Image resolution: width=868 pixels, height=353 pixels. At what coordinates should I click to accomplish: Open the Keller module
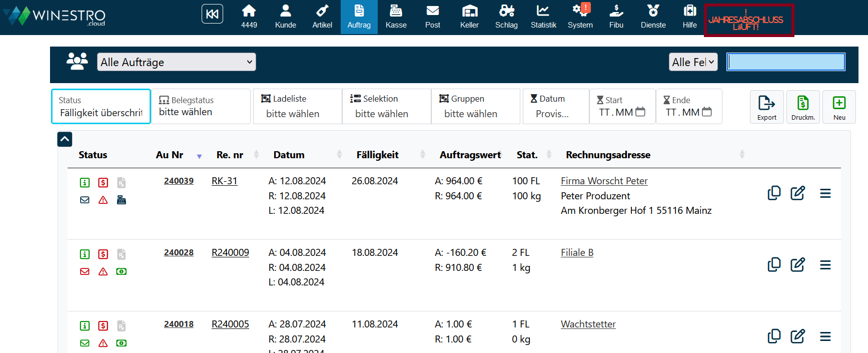[469, 17]
